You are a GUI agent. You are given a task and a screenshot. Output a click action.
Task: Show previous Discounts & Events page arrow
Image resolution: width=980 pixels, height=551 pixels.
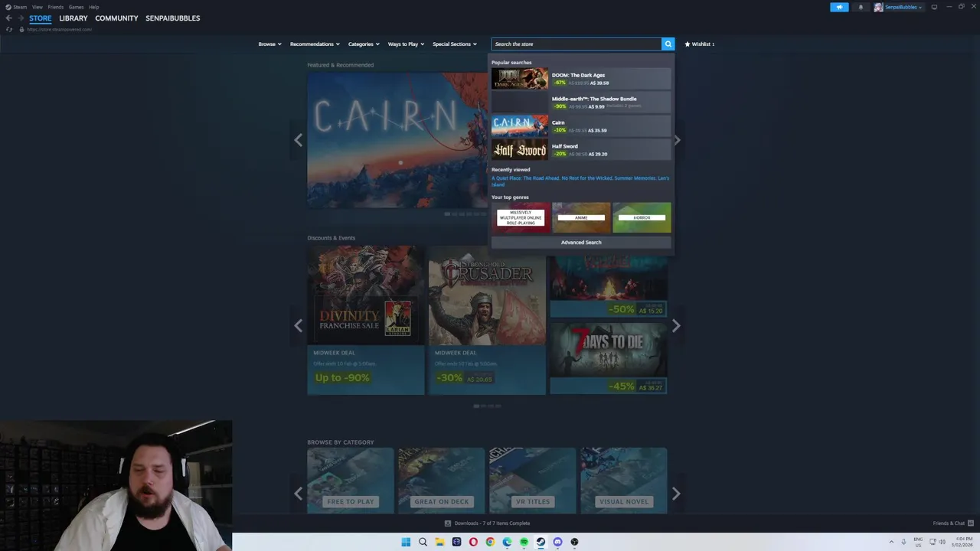(x=299, y=325)
